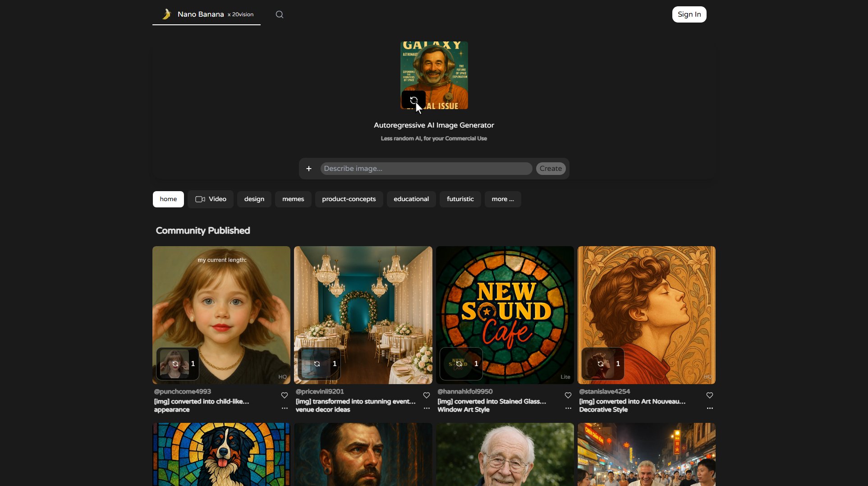Screen dimensions: 868x486
Task: Open the elderly man with glasses image
Action: tap(505, 454)
